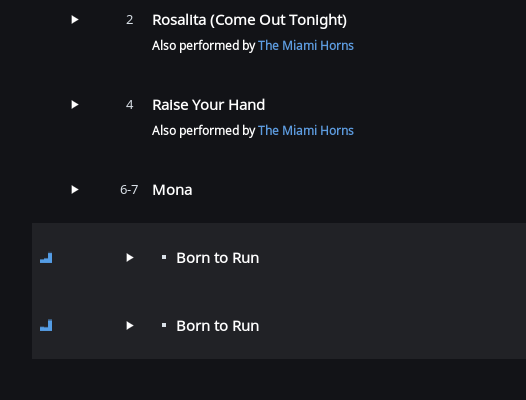This screenshot has height=400, width=526.
Task: Click blue nested-track icon beside first Born to Run
Action: pos(46,258)
